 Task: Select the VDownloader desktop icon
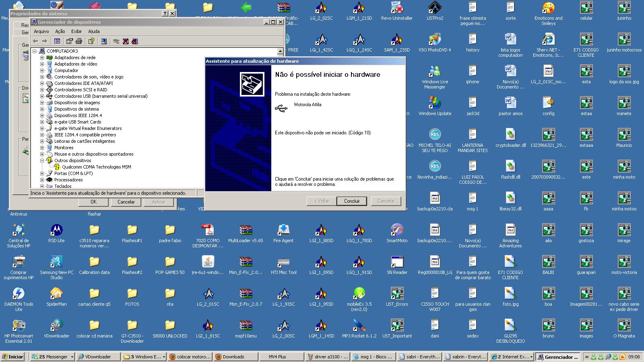pyautogui.click(x=56, y=329)
